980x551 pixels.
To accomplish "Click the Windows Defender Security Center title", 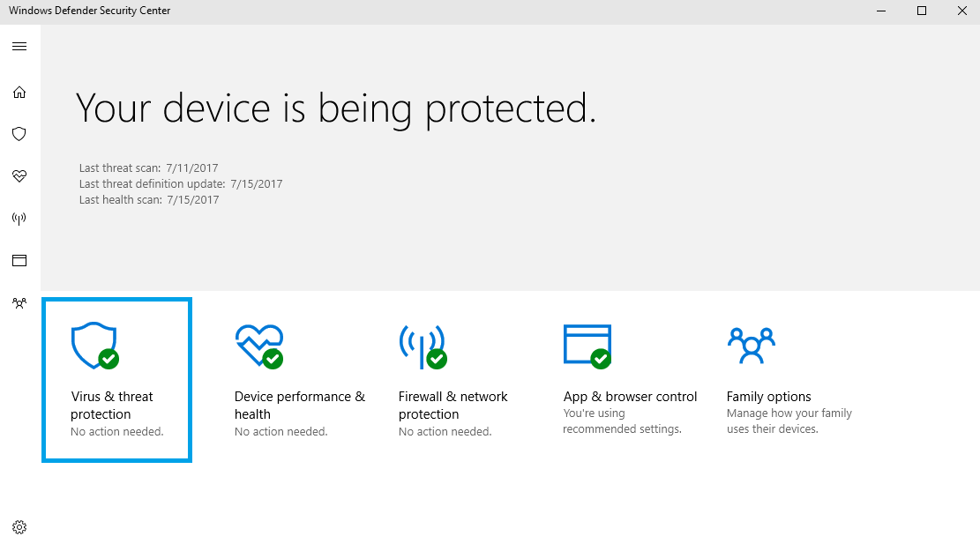I will [x=89, y=11].
